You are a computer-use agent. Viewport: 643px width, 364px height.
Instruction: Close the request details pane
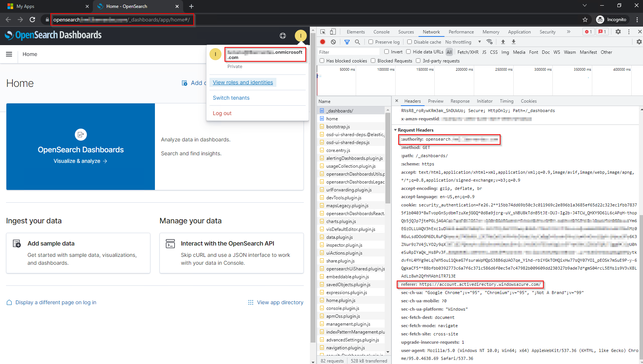[x=397, y=101]
